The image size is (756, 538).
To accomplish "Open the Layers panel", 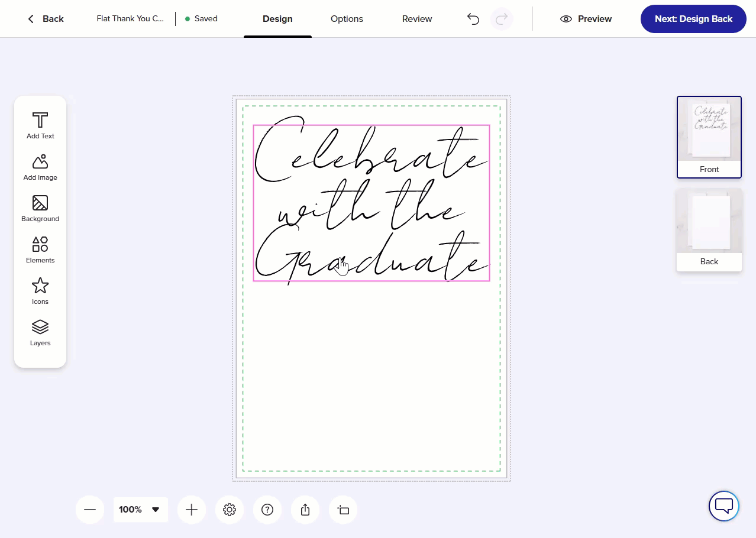I will tap(40, 332).
